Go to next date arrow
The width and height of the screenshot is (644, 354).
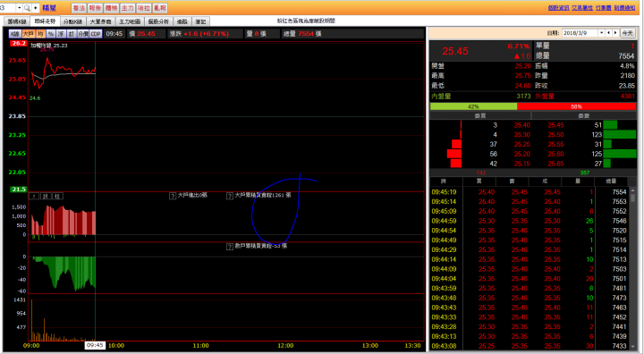pyautogui.click(x=615, y=33)
